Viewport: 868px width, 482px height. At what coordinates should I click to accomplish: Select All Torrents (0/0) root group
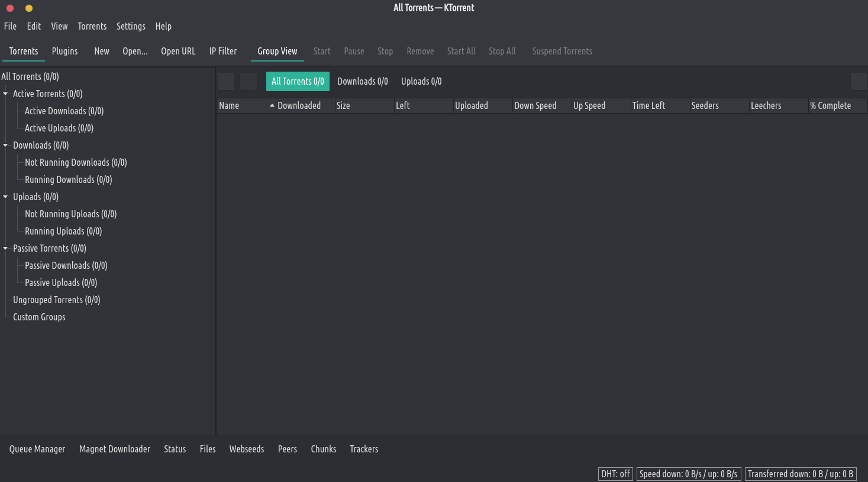point(30,76)
